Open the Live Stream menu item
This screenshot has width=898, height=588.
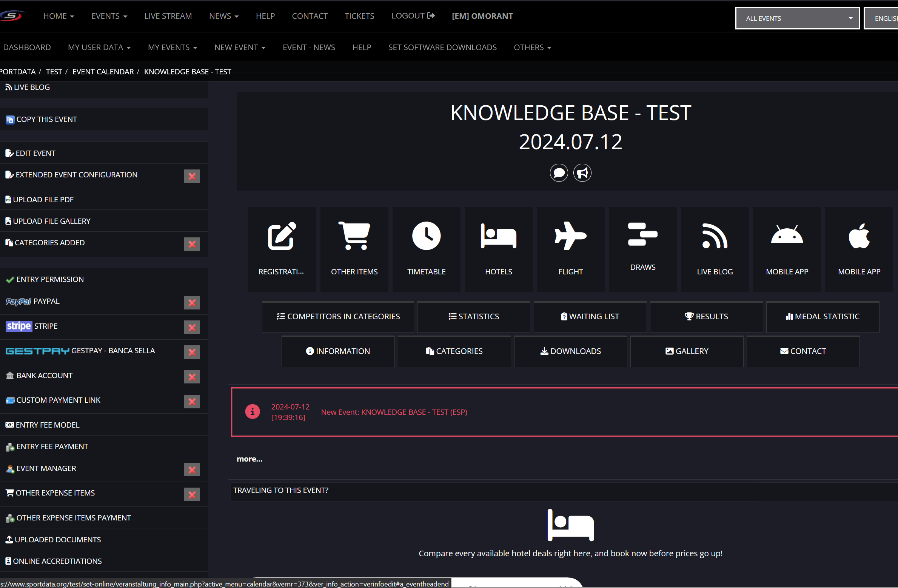tap(168, 16)
